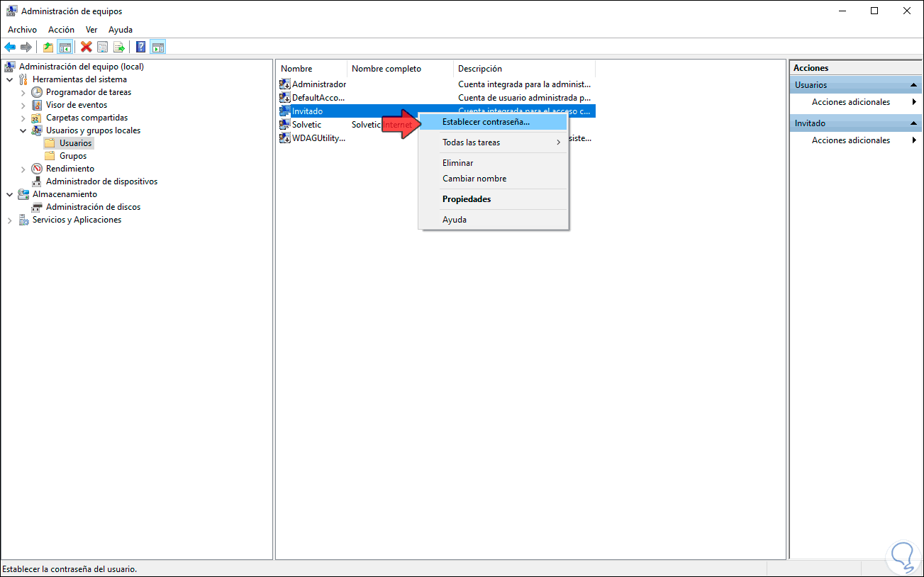The width and height of the screenshot is (924, 577).
Task: Open the Acción menu
Action: 61,30
